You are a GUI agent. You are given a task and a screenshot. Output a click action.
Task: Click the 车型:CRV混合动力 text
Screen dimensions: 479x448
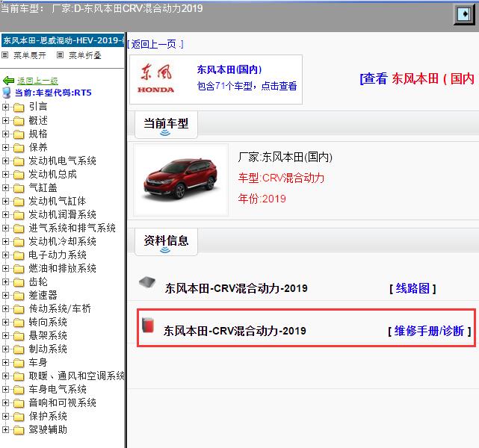coord(281,178)
